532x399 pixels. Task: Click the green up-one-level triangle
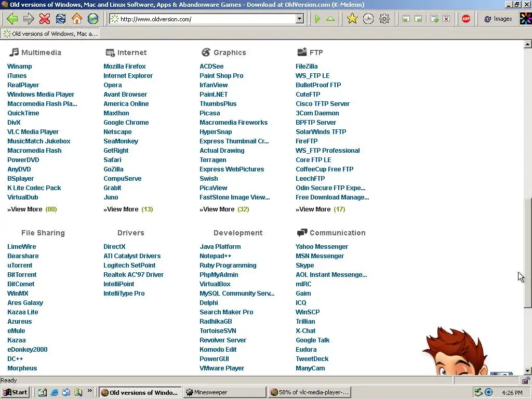[x=330, y=19]
